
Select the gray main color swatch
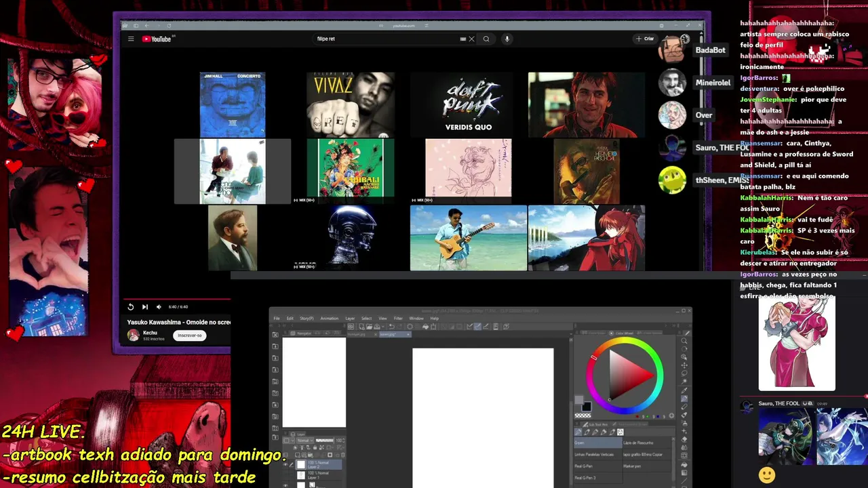coord(579,400)
